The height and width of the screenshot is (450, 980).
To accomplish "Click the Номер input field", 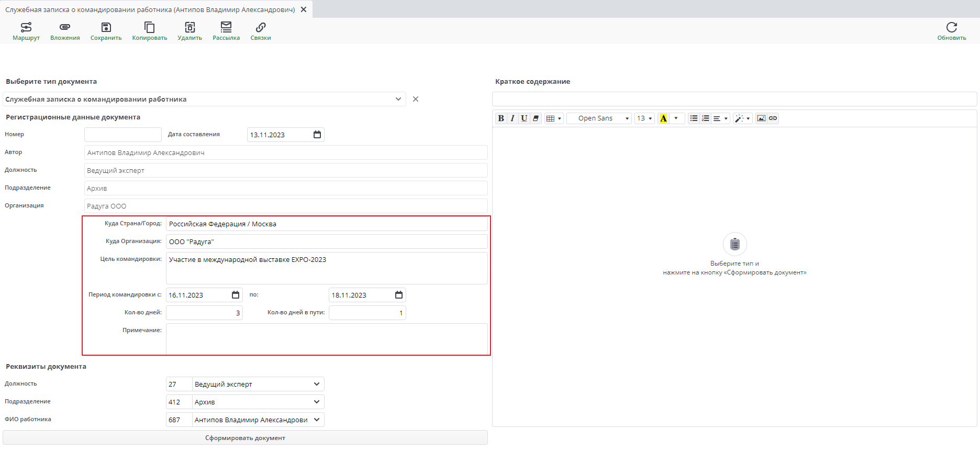I will pyautogui.click(x=123, y=135).
